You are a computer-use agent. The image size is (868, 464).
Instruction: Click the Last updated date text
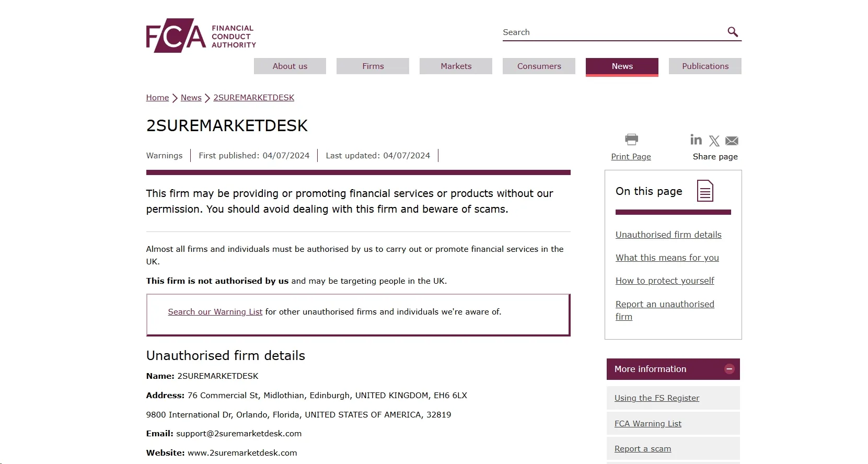pos(378,156)
